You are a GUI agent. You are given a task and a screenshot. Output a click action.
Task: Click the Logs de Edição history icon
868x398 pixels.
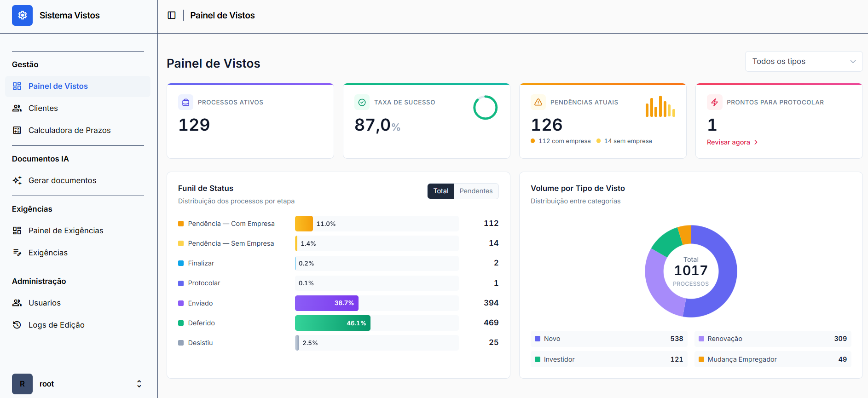click(x=17, y=325)
